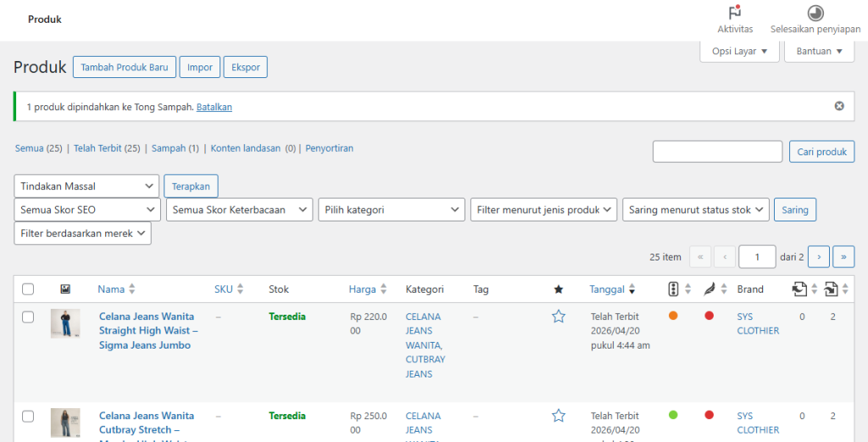Click Tersedia stock status in first row
The image size is (868, 442).
click(287, 316)
